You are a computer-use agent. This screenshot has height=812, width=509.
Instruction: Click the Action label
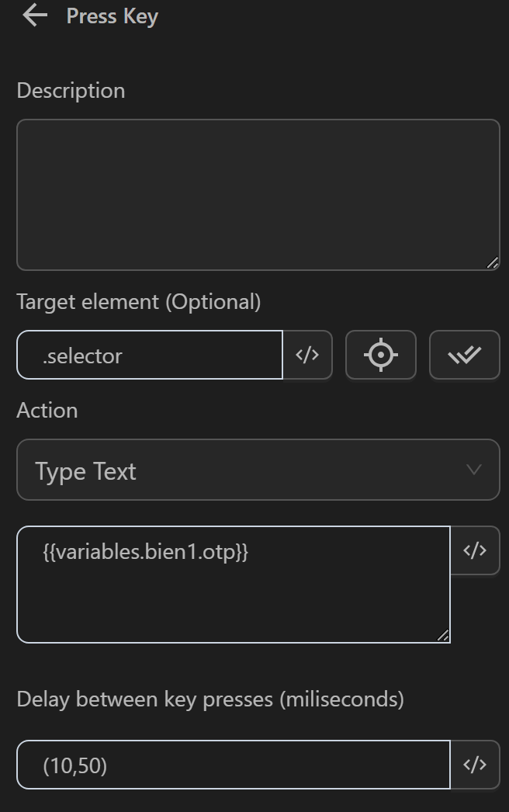47,410
